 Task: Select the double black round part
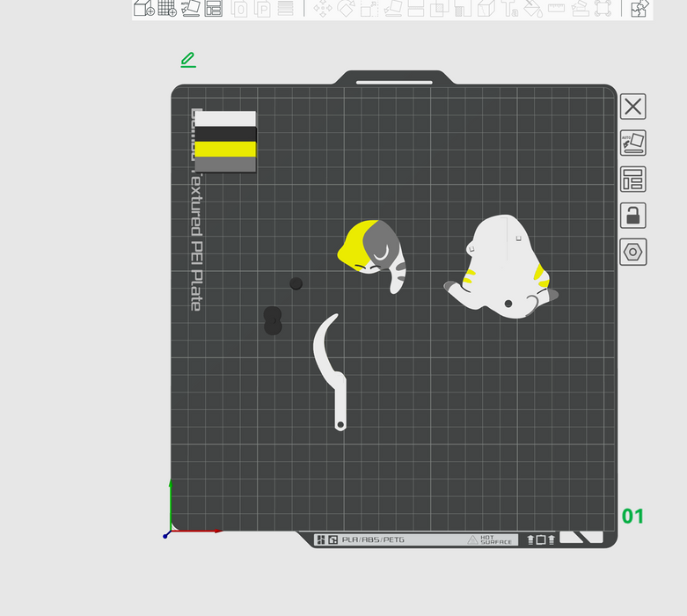tap(273, 320)
